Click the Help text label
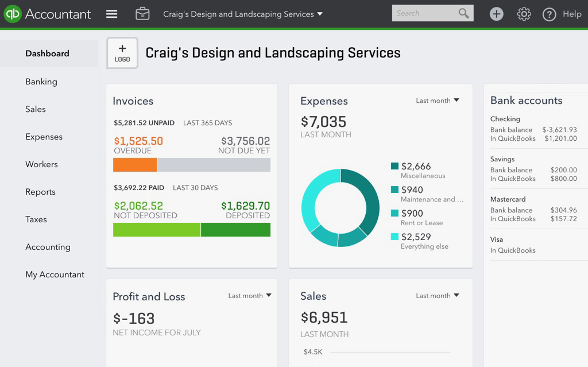The height and width of the screenshot is (367, 588). click(x=572, y=14)
